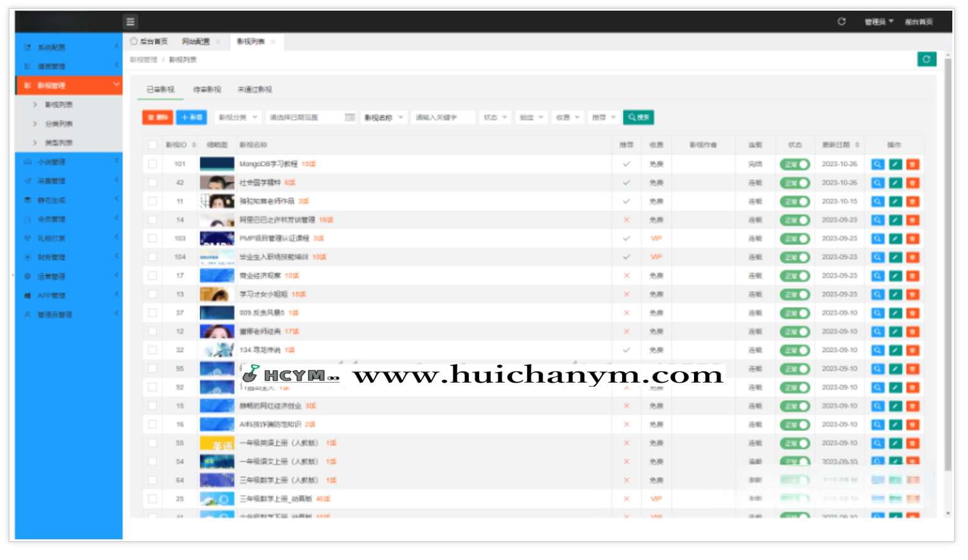968x560 pixels.
Task: Select 分类列表 in the sidebar menu
Action: pos(60,124)
